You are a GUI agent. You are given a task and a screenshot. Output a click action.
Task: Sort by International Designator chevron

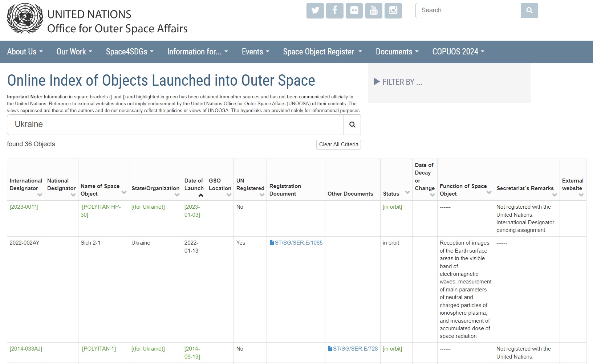point(40,195)
